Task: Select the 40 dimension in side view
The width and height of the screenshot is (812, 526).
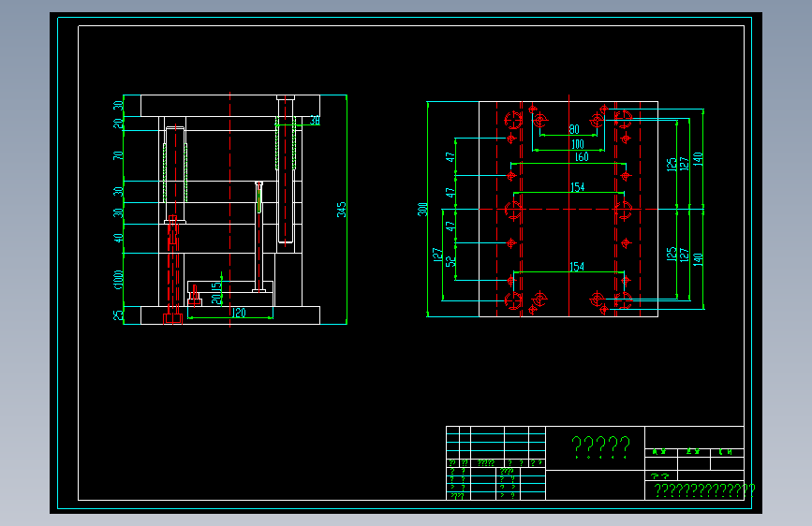Action: pyautogui.click(x=118, y=238)
